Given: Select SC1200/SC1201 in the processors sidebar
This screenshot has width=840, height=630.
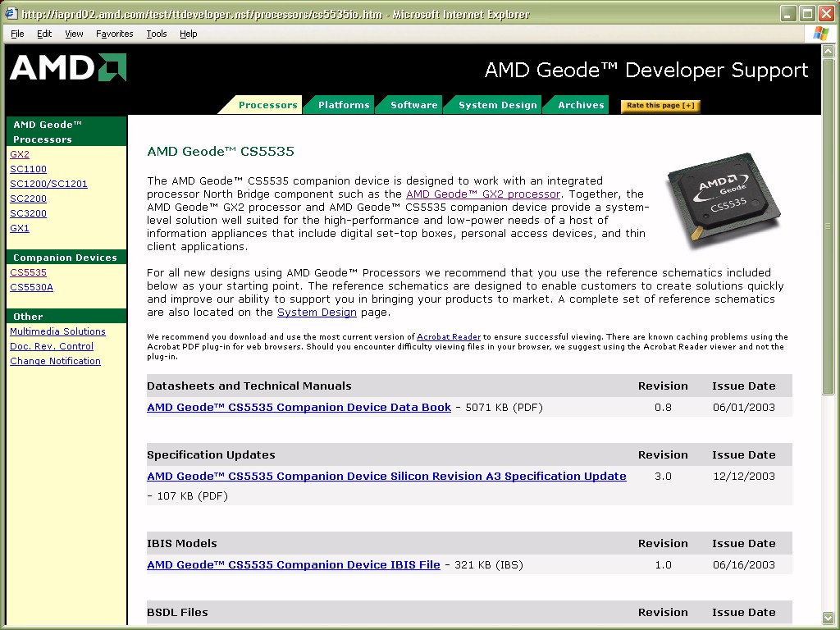Looking at the screenshot, I should pos(48,184).
